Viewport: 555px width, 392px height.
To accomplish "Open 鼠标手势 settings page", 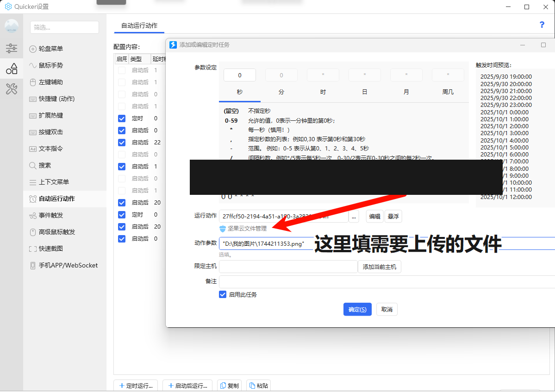I will 50,65.
